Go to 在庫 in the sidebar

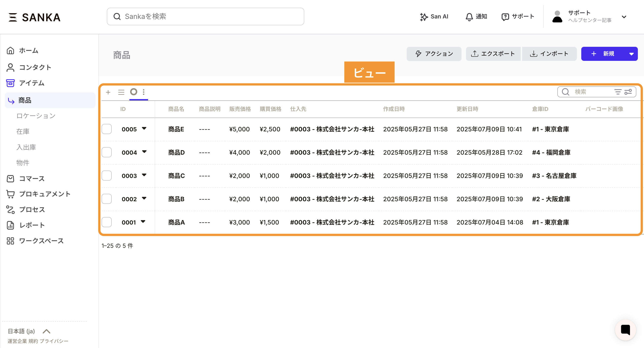[x=23, y=131]
